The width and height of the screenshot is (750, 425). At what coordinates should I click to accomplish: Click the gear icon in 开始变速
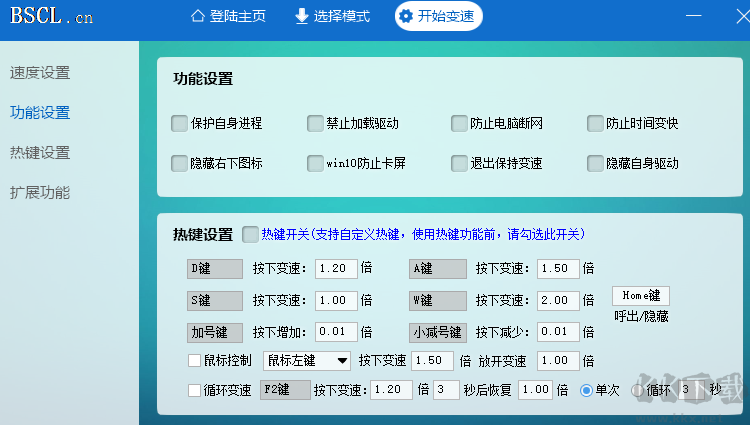tap(406, 16)
